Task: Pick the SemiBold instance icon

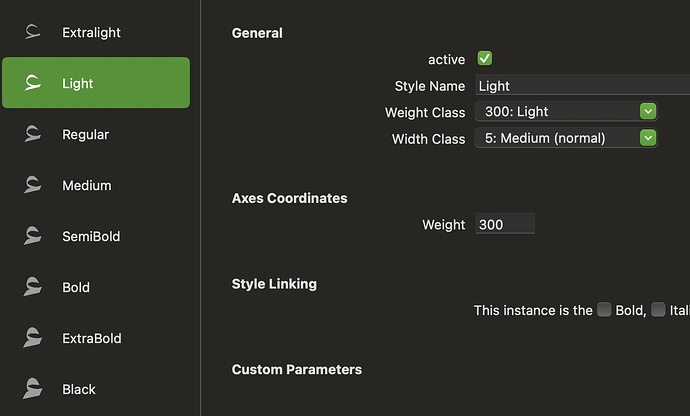Action: tap(33, 236)
